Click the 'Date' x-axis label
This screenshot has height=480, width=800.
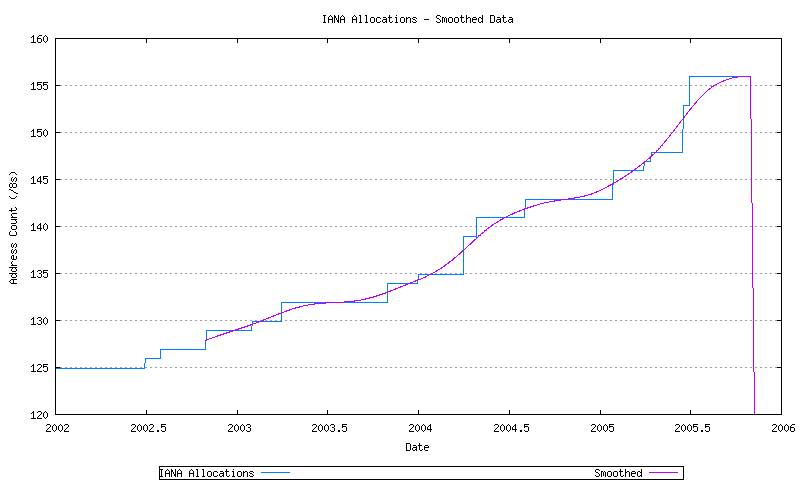[x=417, y=447]
